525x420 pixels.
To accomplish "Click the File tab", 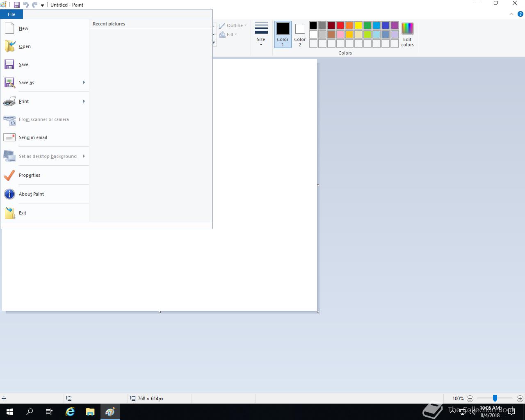I will click(x=11, y=14).
